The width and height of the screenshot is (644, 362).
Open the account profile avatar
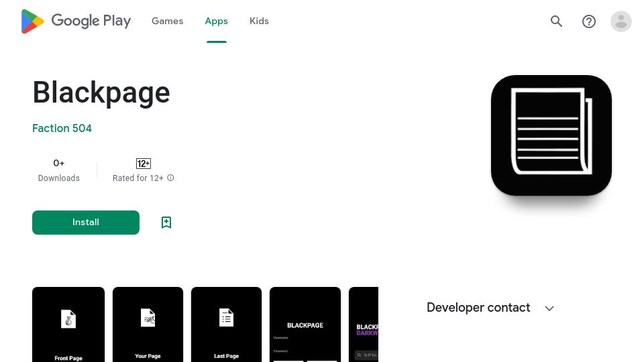621,21
